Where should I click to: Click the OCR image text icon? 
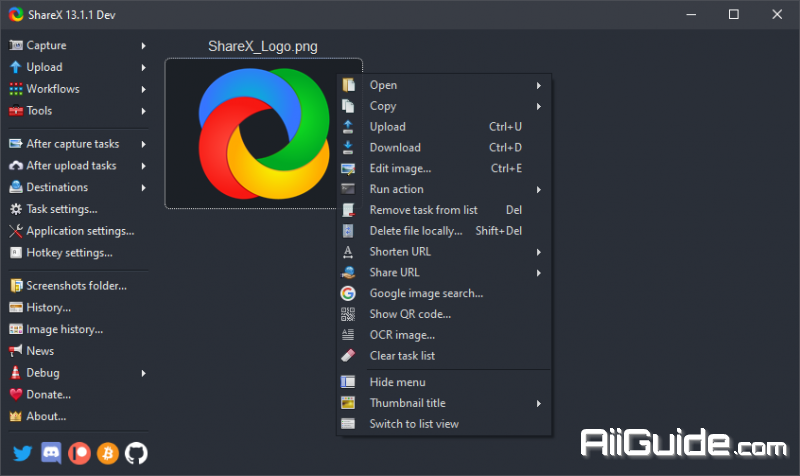[x=348, y=335]
